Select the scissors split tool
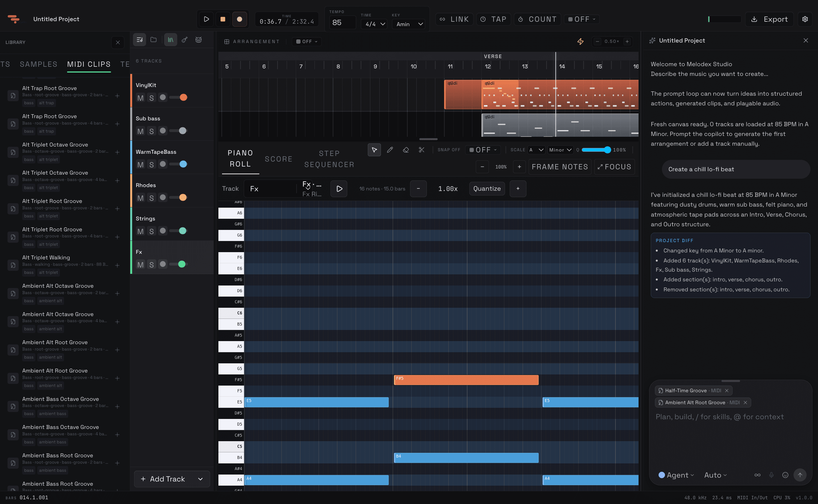The image size is (818, 504). pos(422,150)
